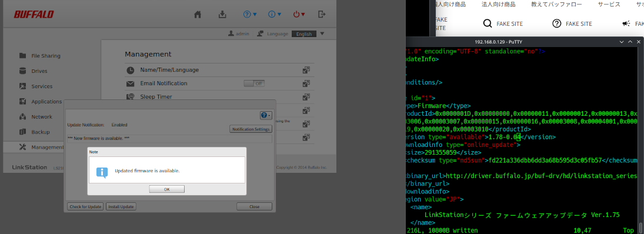The width and height of the screenshot is (644, 234).
Task: Open サービス menu on website
Action: (x=609, y=5)
